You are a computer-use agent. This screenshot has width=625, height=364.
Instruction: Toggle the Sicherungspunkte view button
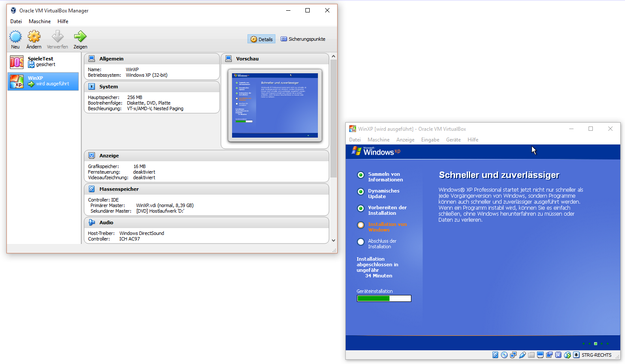point(303,39)
